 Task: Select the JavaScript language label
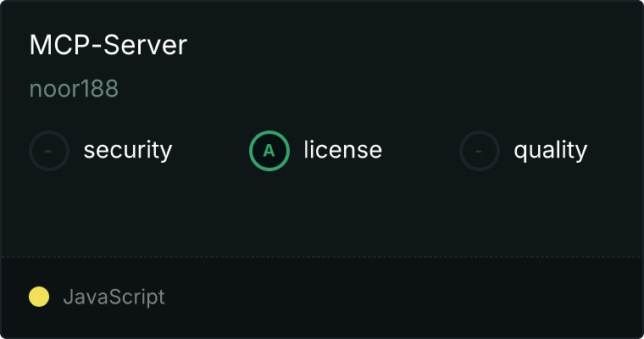click(114, 297)
